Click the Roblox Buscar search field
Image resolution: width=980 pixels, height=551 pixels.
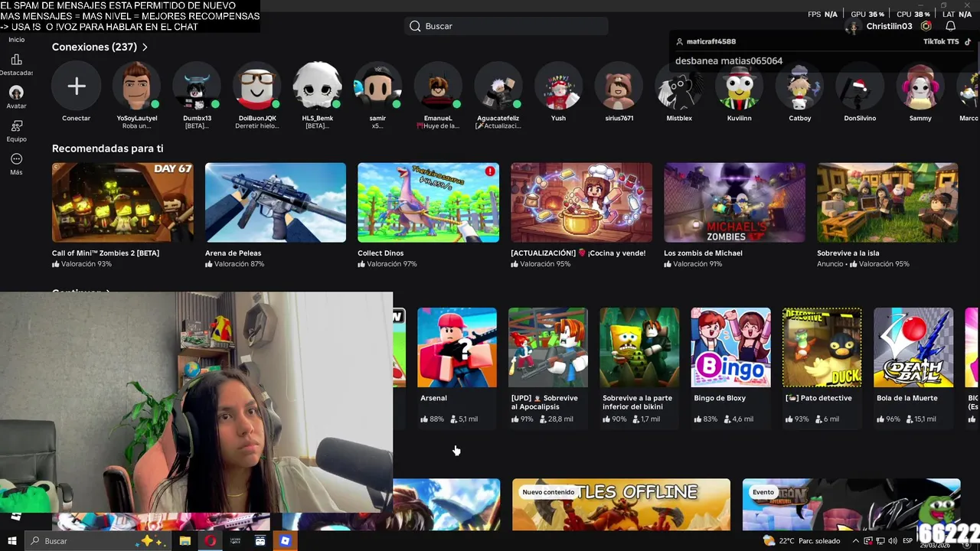(x=506, y=26)
